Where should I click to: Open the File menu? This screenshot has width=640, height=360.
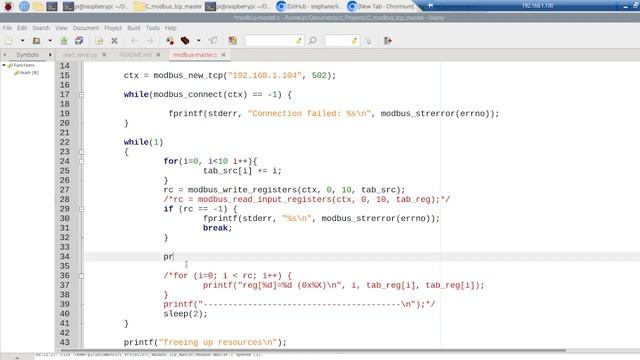tap(7, 28)
